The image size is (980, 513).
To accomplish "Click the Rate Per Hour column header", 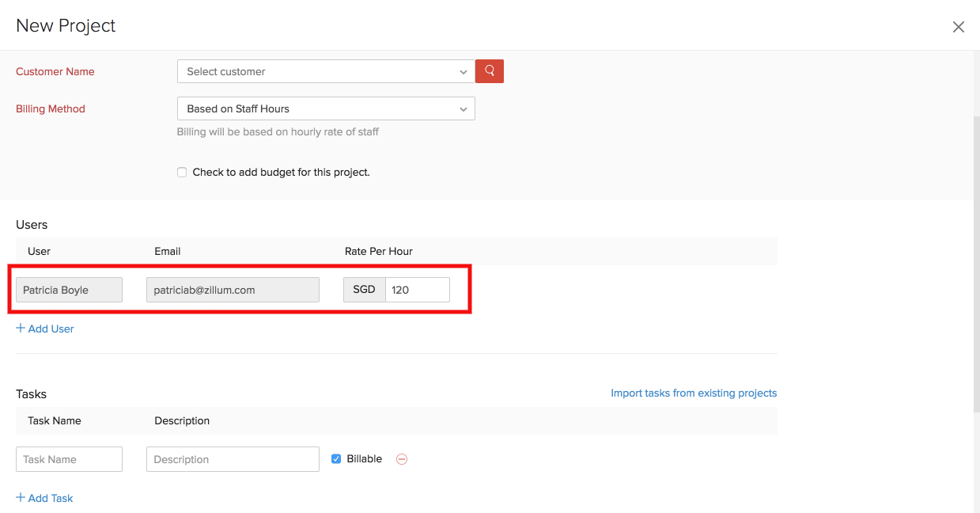I will click(378, 251).
